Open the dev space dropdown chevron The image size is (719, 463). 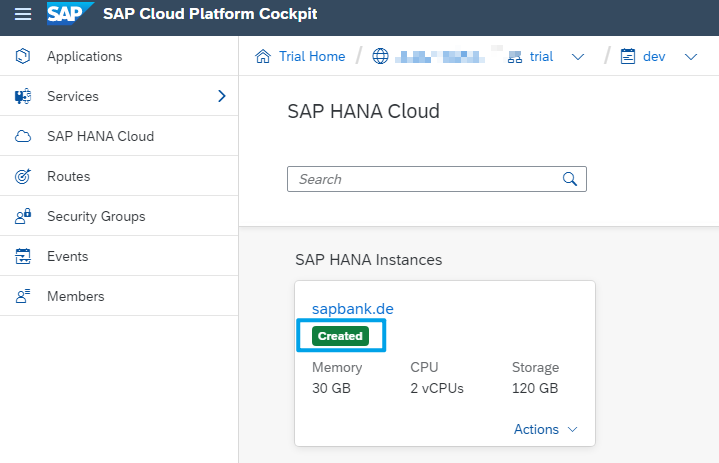pyautogui.click(x=691, y=57)
